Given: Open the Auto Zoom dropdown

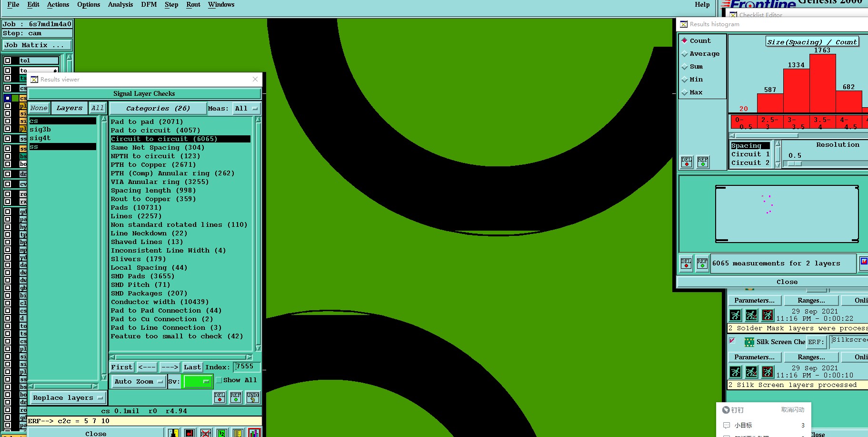Looking at the screenshot, I should pos(139,381).
